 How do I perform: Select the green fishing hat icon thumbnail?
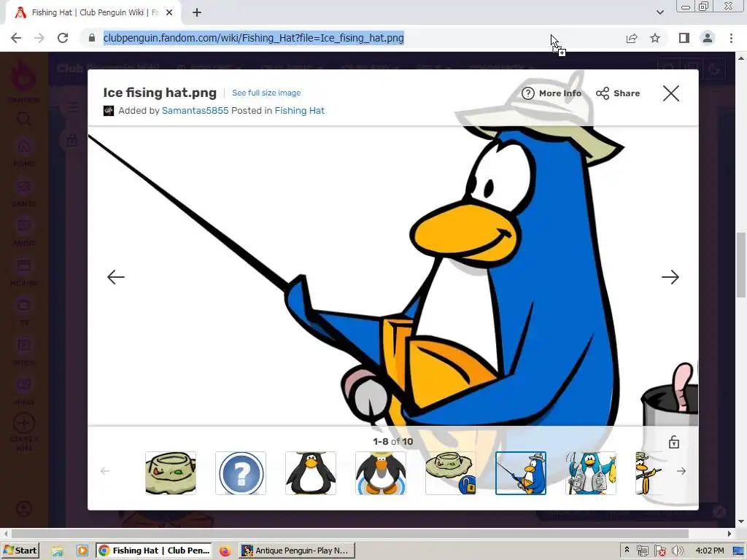tap(171, 472)
